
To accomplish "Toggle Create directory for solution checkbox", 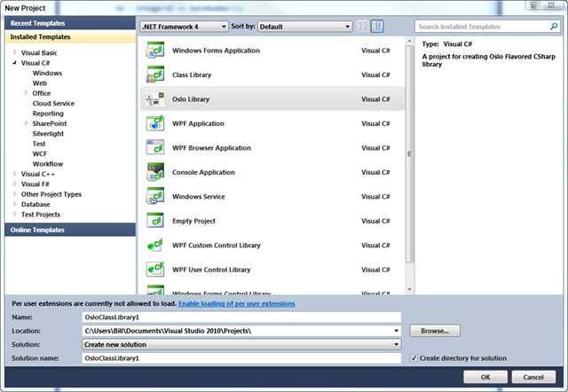I will pos(414,358).
